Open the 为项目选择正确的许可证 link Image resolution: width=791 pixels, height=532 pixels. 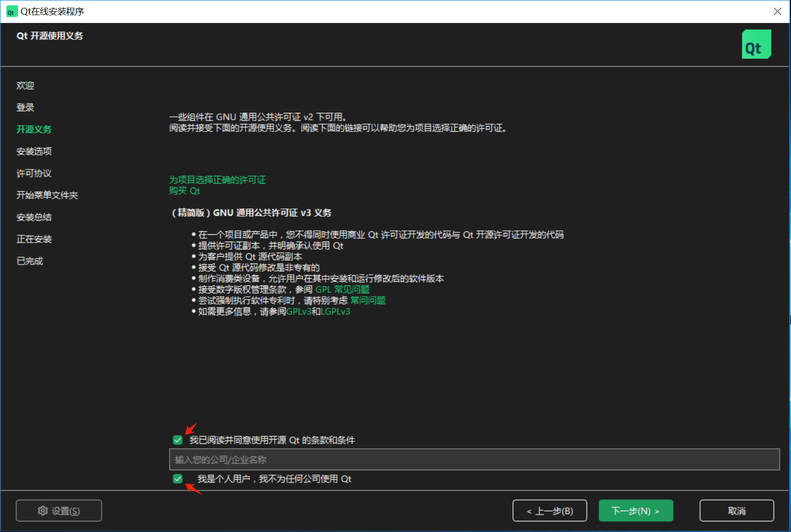(217, 180)
